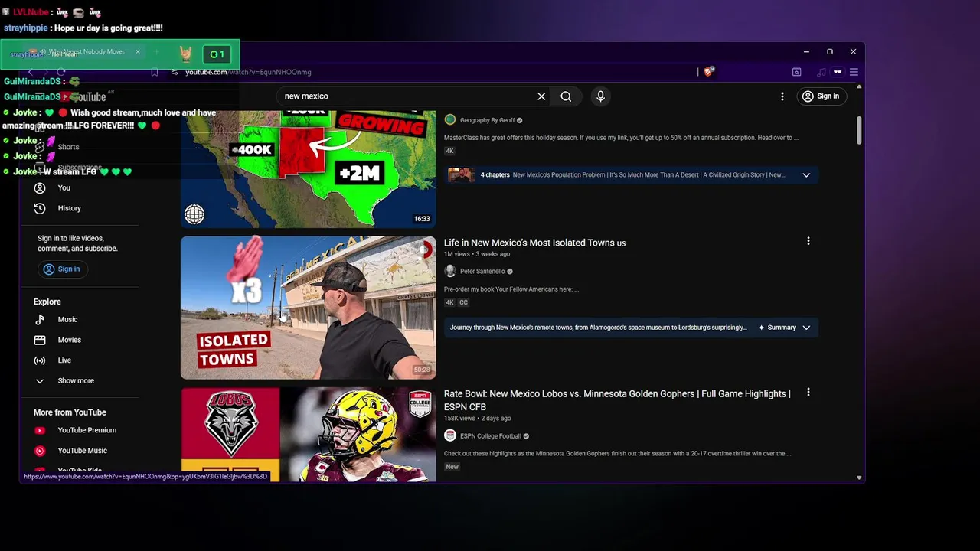Close the 'Why Almost Nobody Moves' tab

point(138,52)
